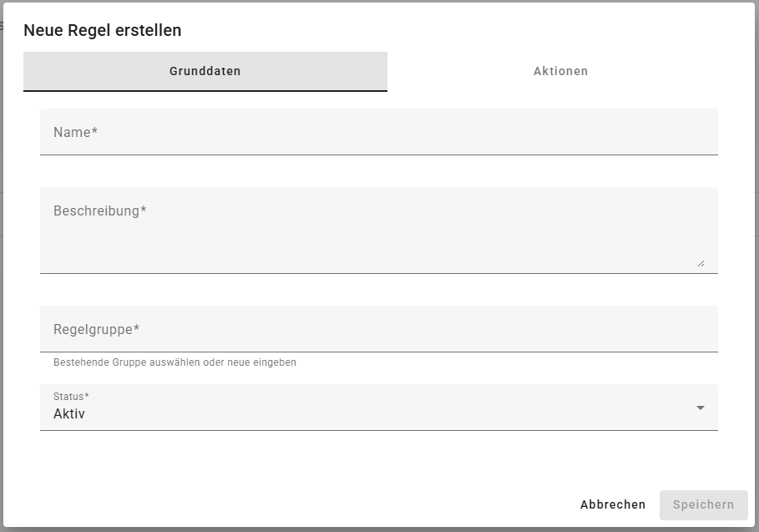Select the 'Aktiv' value text
759x532 pixels.
tap(69, 413)
